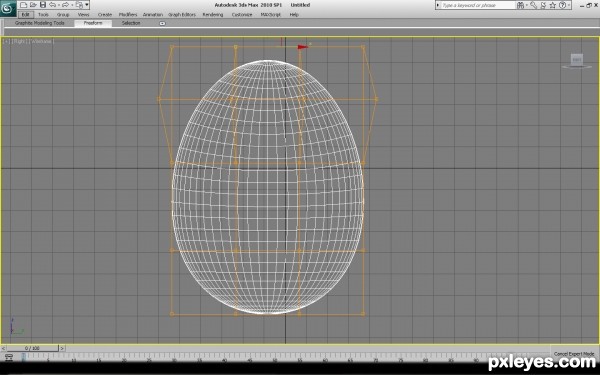Open the binoculars search options dropdown

click(x=527, y=5)
